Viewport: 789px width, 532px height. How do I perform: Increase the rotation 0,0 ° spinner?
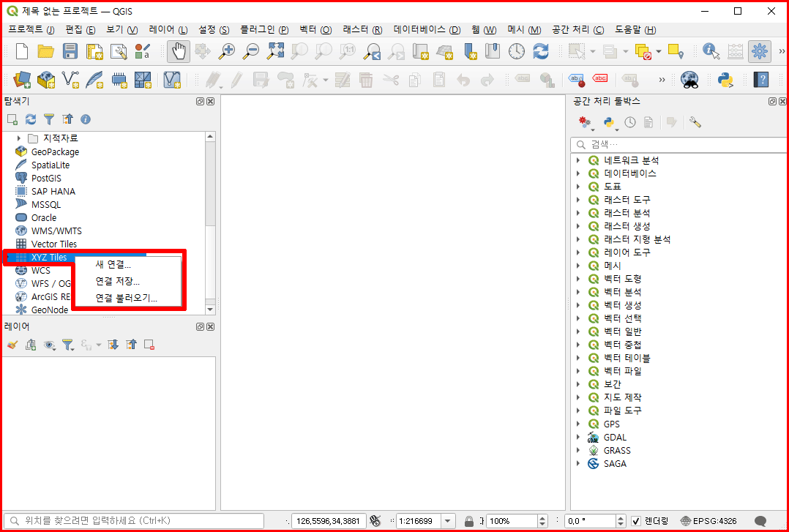tap(621, 518)
